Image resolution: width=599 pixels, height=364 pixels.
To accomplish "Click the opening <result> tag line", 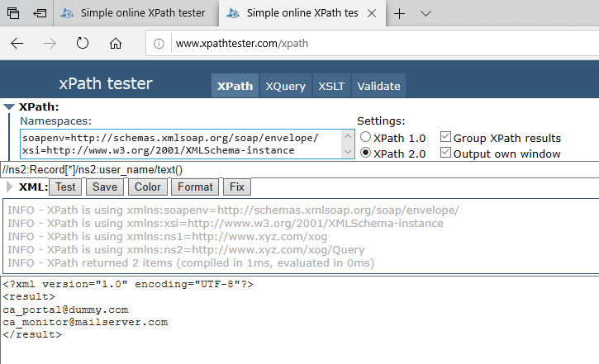I will coord(29,296).
